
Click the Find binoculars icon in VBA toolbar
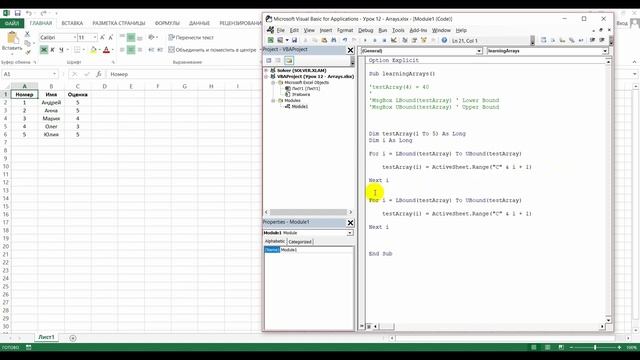pos(333,40)
